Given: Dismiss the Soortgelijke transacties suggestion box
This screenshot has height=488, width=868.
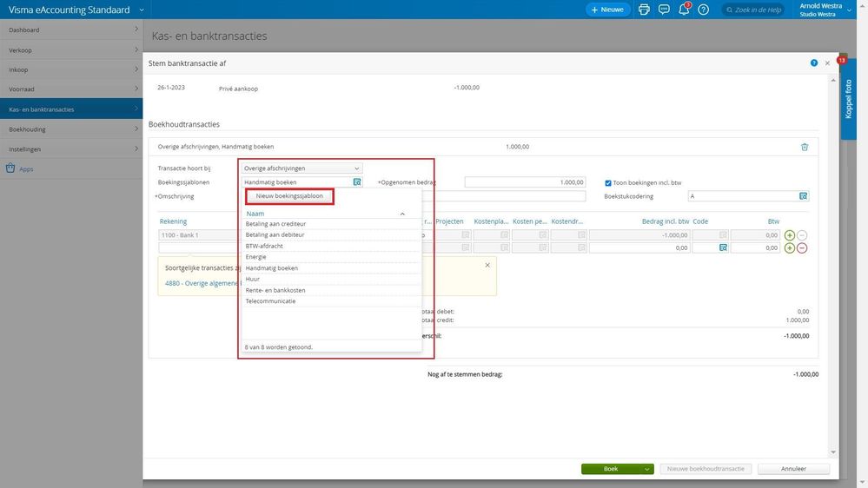Looking at the screenshot, I should point(487,265).
